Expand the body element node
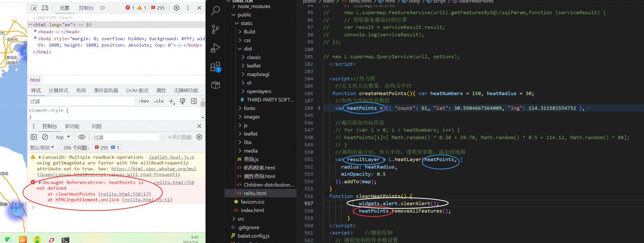Viewport: 644px width, 243px height. pos(35,38)
